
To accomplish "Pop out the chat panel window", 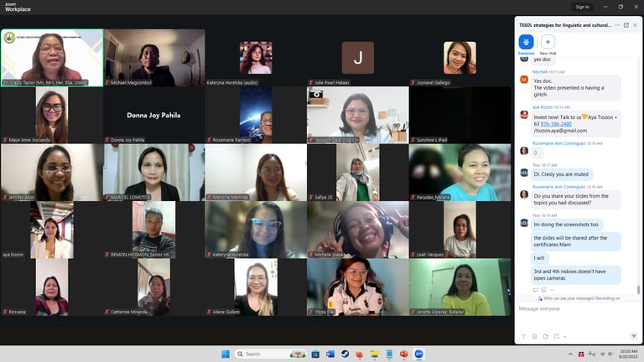I will click(x=626, y=25).
